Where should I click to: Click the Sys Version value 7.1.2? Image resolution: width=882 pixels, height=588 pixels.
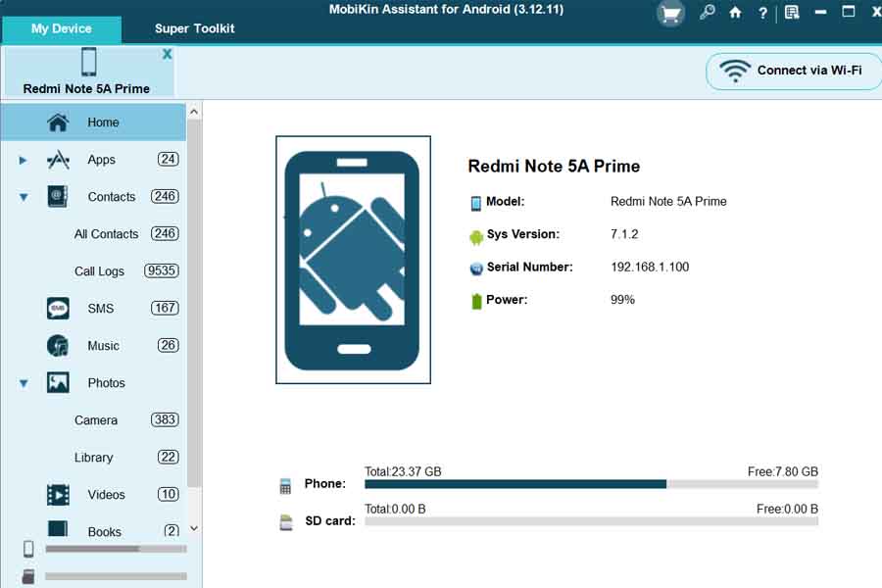pos(624,234)
